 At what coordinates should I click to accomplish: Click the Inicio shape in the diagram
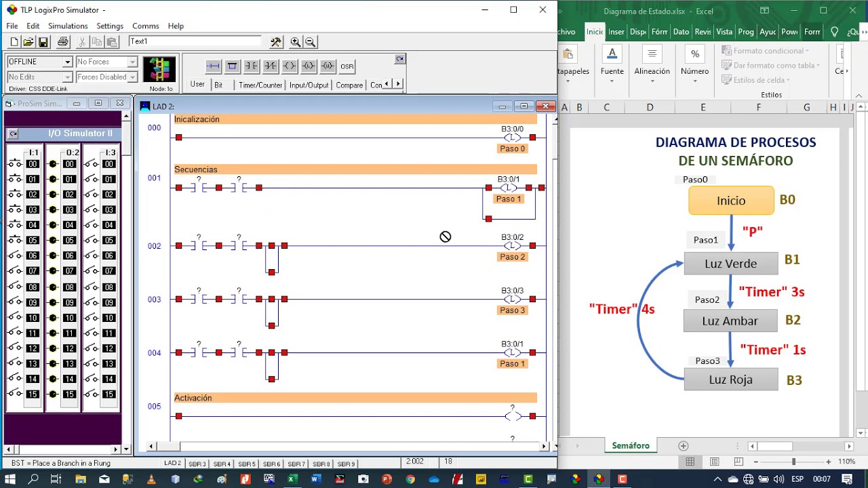731,201
